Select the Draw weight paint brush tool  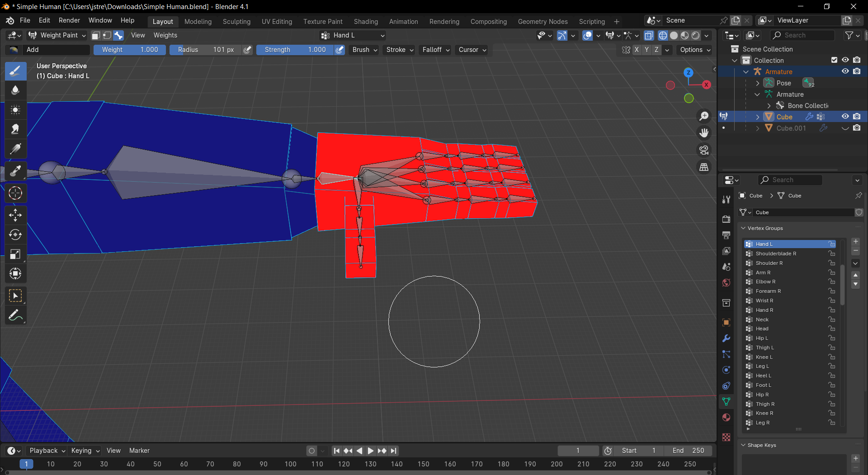click(x=15, y=71)
